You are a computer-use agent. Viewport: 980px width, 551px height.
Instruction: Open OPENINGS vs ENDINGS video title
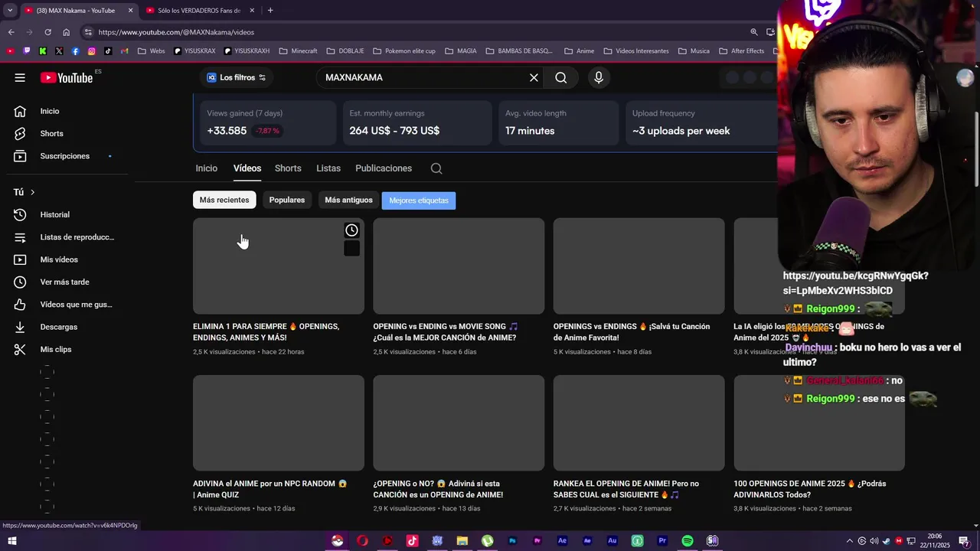click(x=632, y=332)
